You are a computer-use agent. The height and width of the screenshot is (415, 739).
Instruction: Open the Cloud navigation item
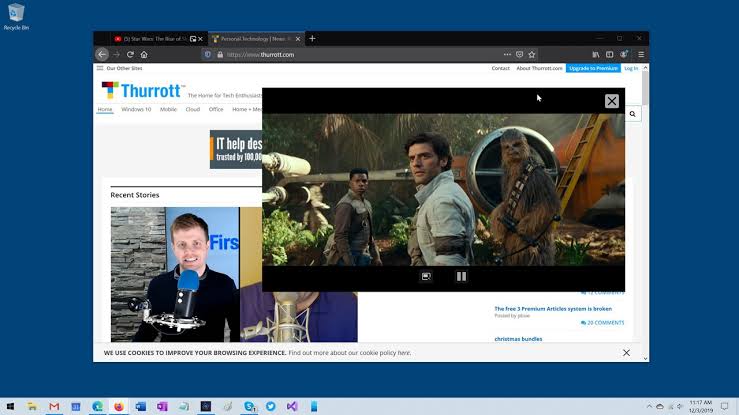tap(193, 109)
